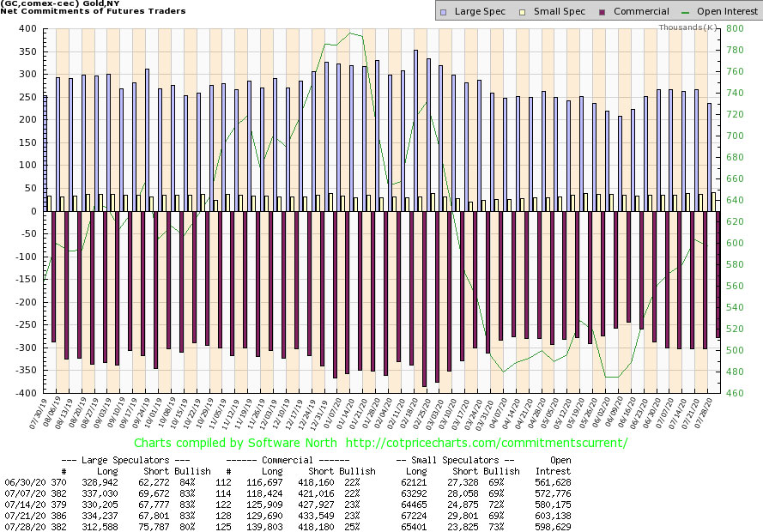Screen dimensions: 763x532
Task: Select the 07/28/20 table row date
Action: click(25, 527)
